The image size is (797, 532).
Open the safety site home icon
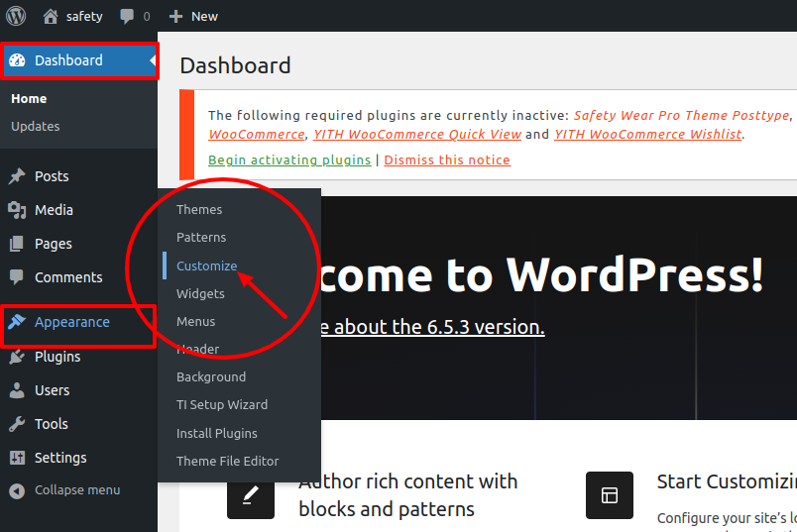coord(51,16)
